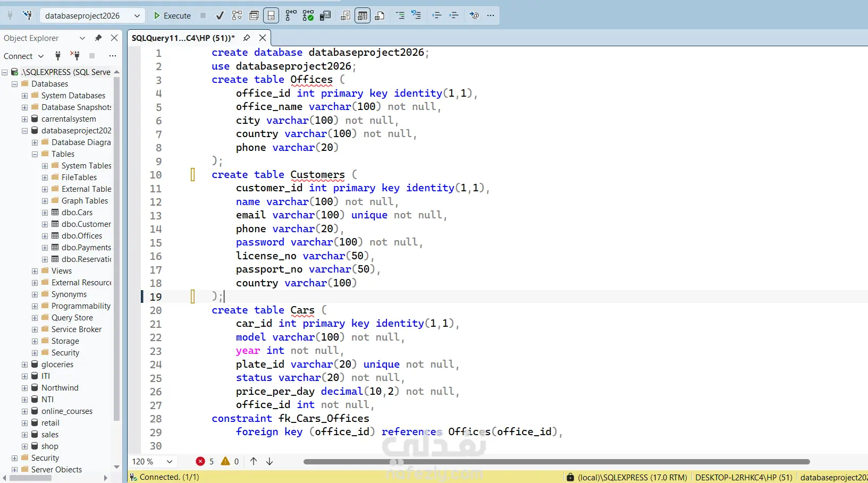Expand the carrentalsystem database
Viewport: 868px width, 483px height.
(24, 119)
